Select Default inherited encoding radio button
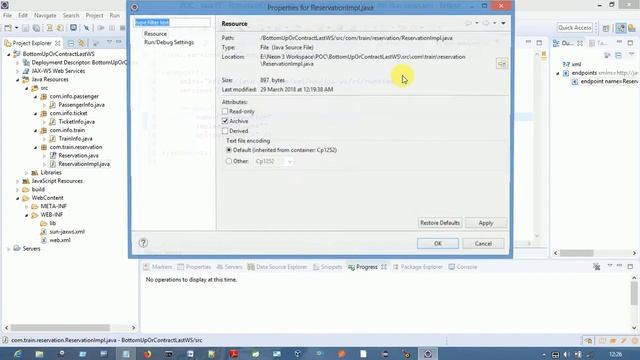The height and width of the screenshot is (360, 640). tap(229, 150)
